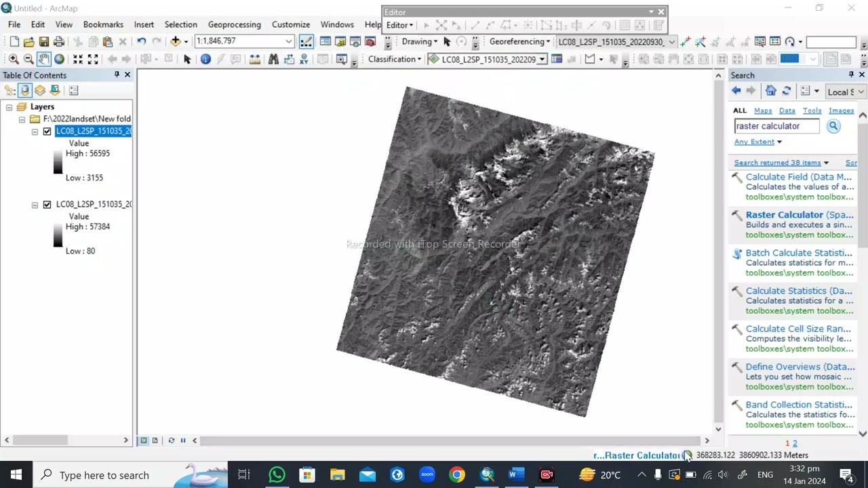Click the Fixed Zoom In icon

77,60
